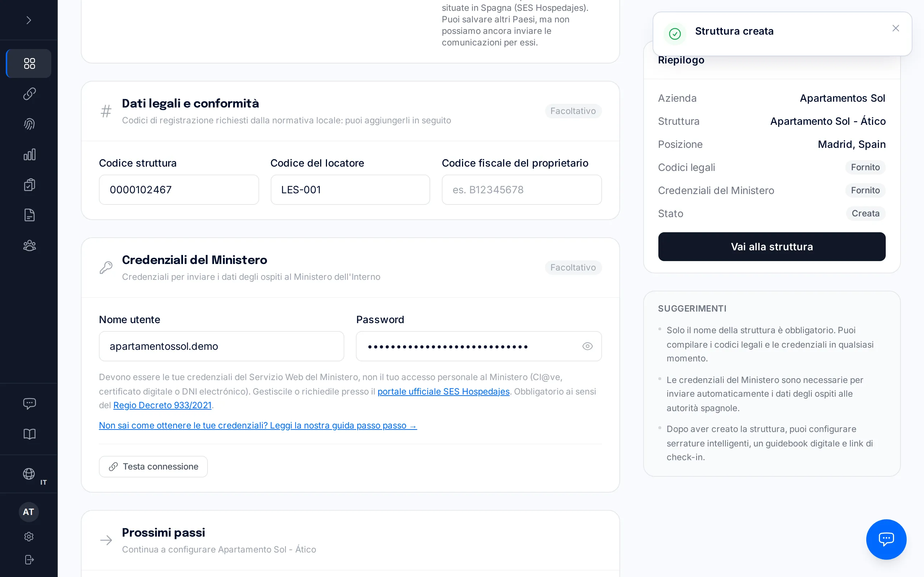Open the AT user avatar menu
This screenshot has width=924, height=577.
29,512
